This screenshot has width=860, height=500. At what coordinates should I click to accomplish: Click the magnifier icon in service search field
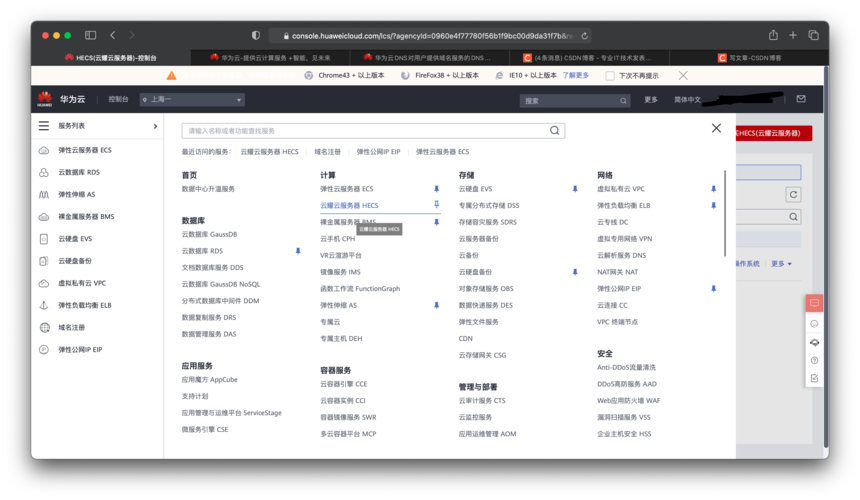tap(555, 130)
